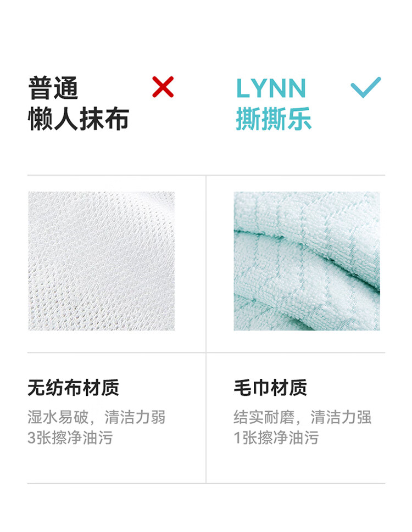This screenshot has height=532, width=412.
Task: Click the letter L in LYNN
Action: 243,88
